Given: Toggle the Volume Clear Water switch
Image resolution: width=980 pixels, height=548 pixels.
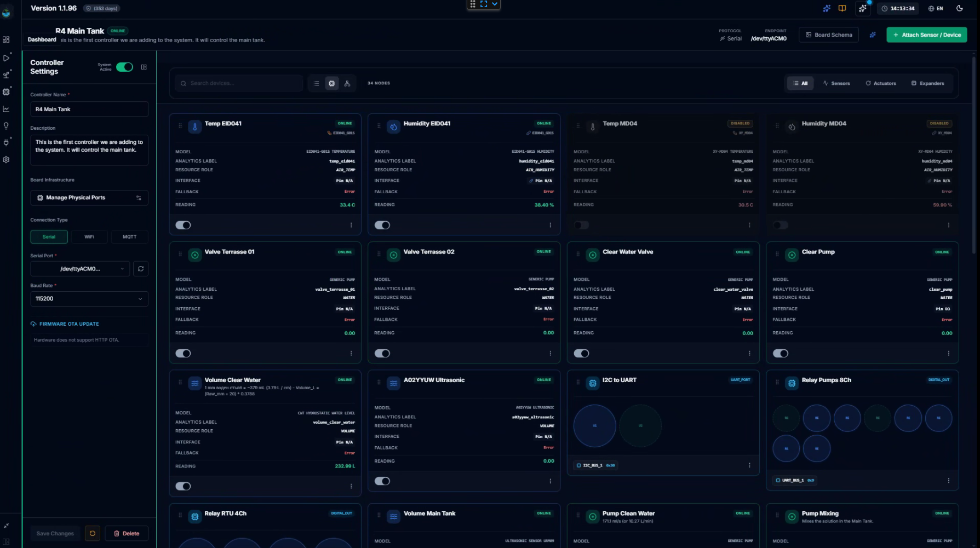Looking at the screenshot, I should (183, 486).
